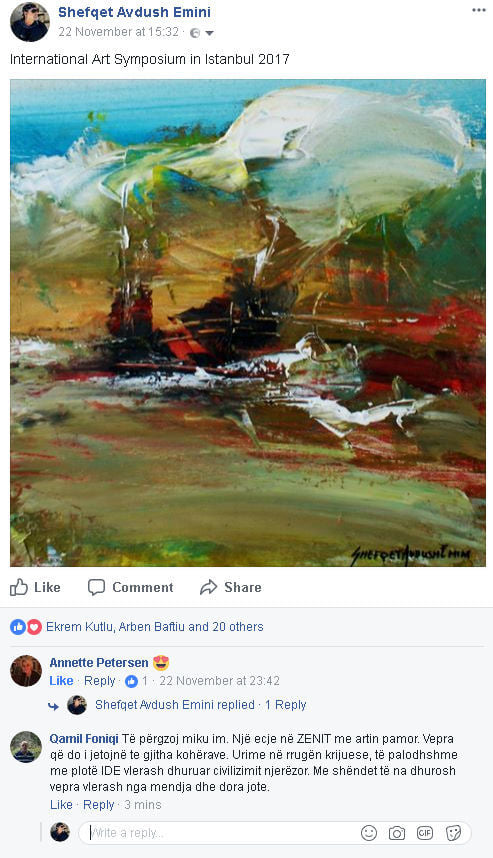
Task: Open Annette Petersen's profile link
Action: tap(98, 663)
